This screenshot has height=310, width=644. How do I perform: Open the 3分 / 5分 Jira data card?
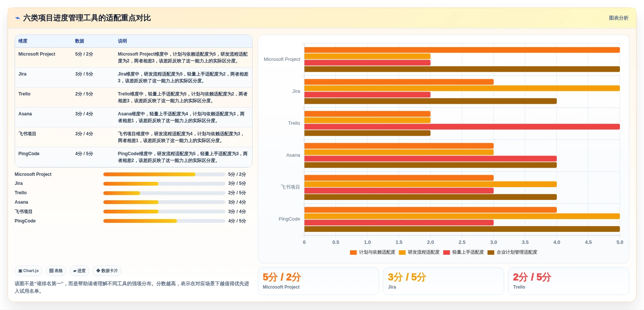pos(443,281)
